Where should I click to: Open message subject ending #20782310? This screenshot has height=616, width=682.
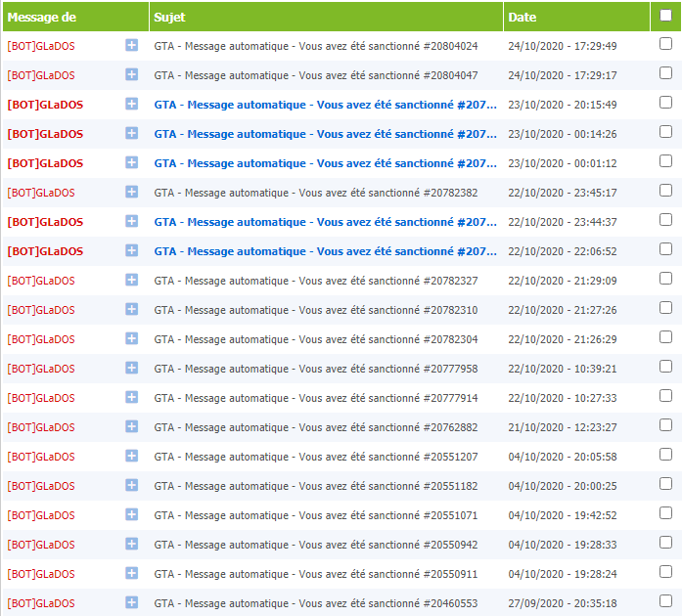(316, 310)
